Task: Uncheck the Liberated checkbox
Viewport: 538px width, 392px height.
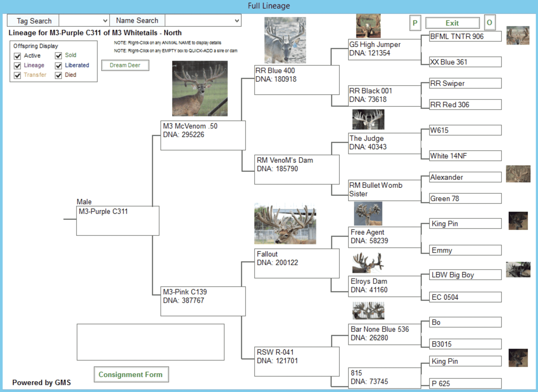Action: [x=59, y=66]
